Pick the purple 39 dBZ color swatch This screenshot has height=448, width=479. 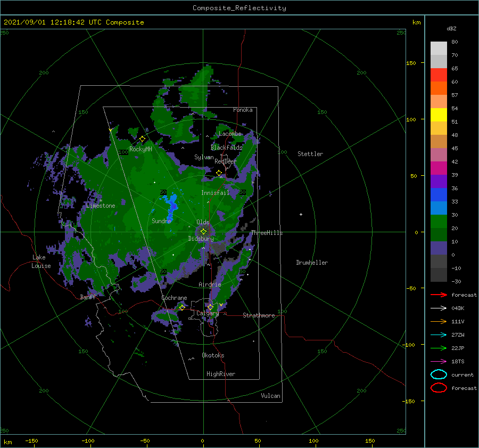(439, 181)
